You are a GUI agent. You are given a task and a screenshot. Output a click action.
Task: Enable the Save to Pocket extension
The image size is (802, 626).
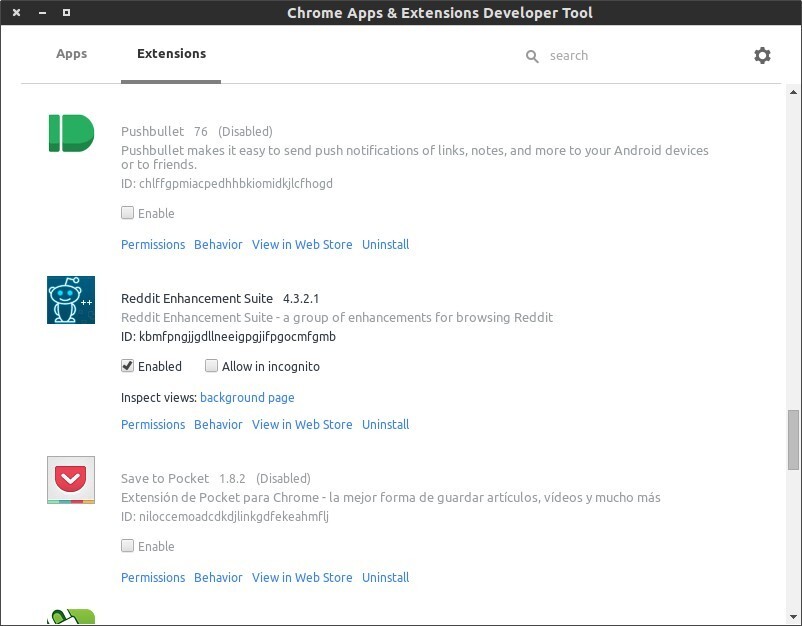[x=128, y=546]
